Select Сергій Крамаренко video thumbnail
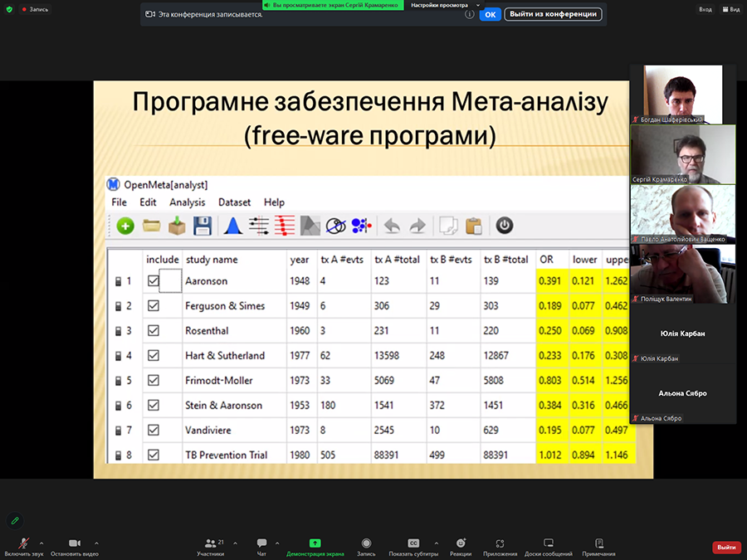This screenshot has height=560, width=747. tap(683, 154)
